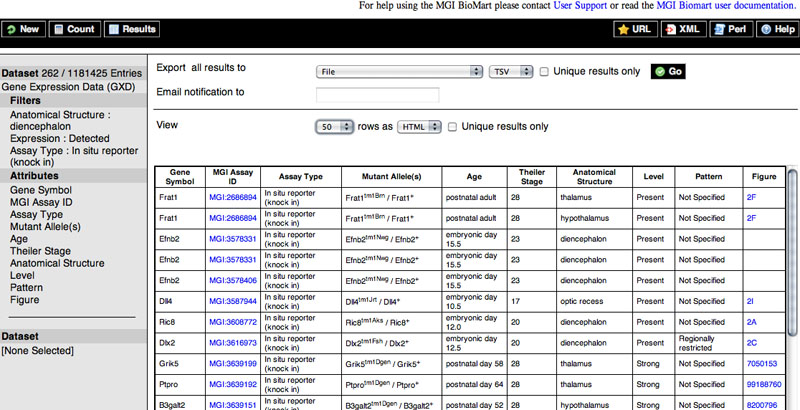Click the green Go button

click(668, 71)
